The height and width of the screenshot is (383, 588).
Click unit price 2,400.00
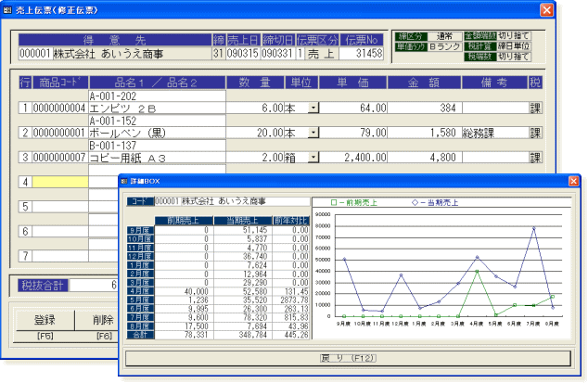click(x=353, y=157)
